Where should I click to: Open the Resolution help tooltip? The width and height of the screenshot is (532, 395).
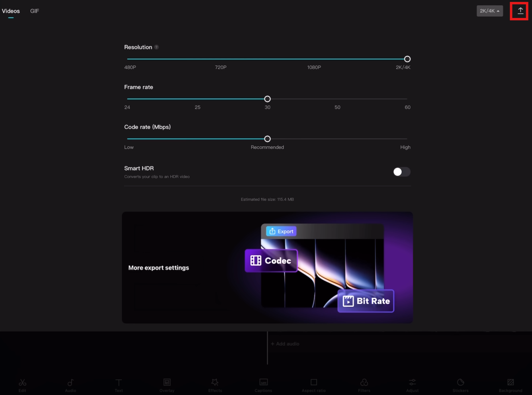click(x=156, y=47)
